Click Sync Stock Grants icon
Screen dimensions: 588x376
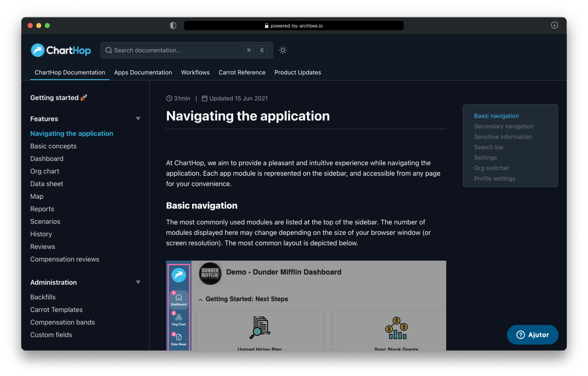pyautogui.click(x=396, y=328)
